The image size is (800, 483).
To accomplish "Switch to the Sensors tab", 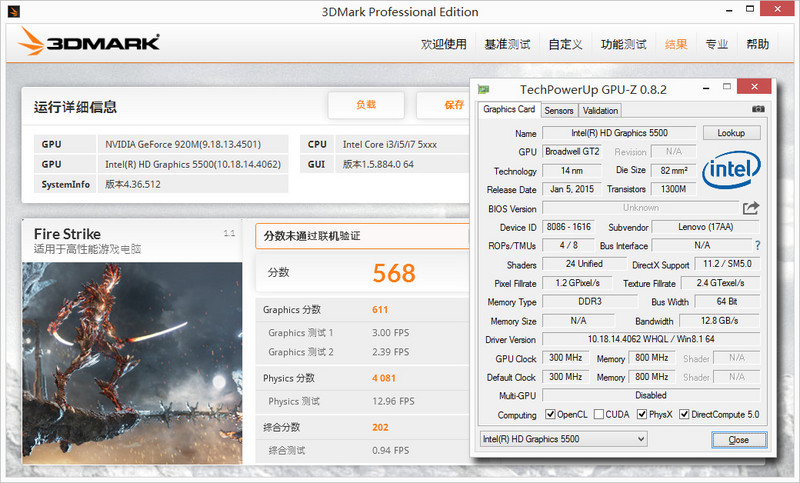I will click(559, 111).
